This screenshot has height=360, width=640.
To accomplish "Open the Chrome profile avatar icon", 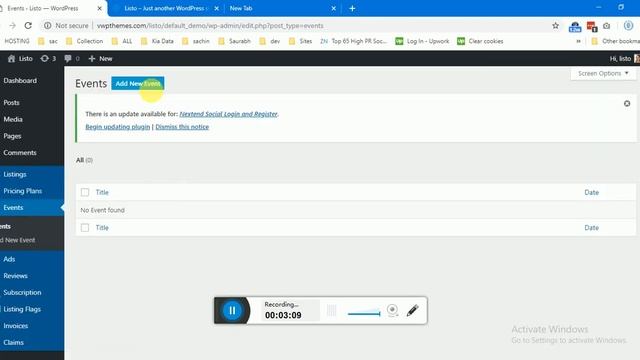I will point(628,25).
